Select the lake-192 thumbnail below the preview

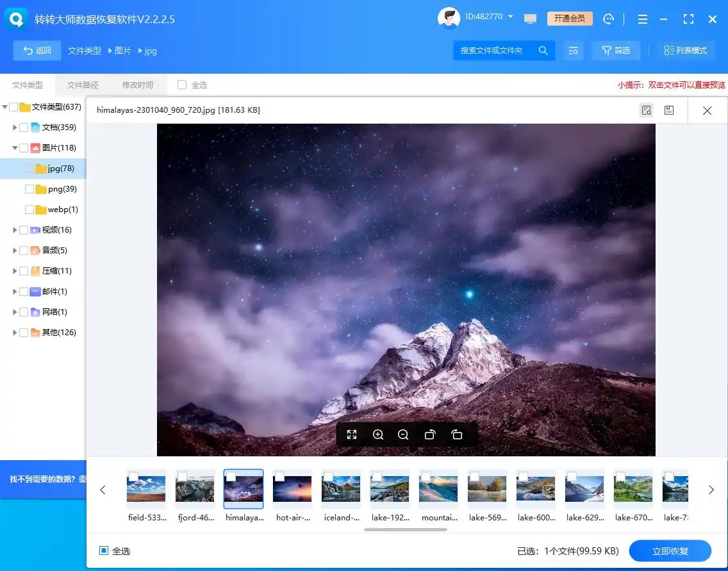coord(389,488)
